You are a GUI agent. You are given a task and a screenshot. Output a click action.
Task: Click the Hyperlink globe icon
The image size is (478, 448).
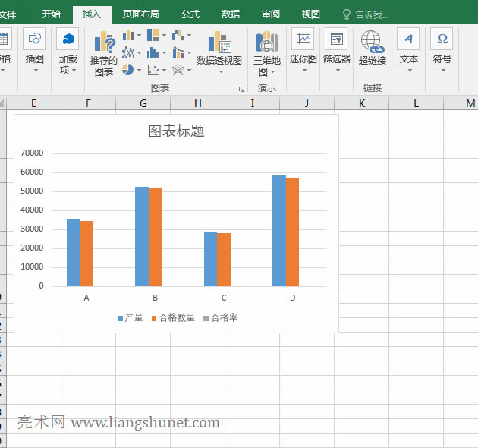(x=372, y=43)
